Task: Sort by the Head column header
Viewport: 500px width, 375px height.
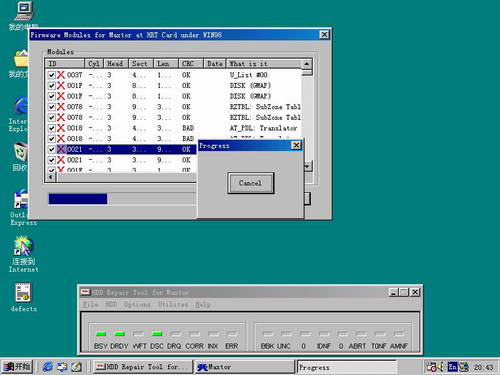Action: click(x=116, y=64)
